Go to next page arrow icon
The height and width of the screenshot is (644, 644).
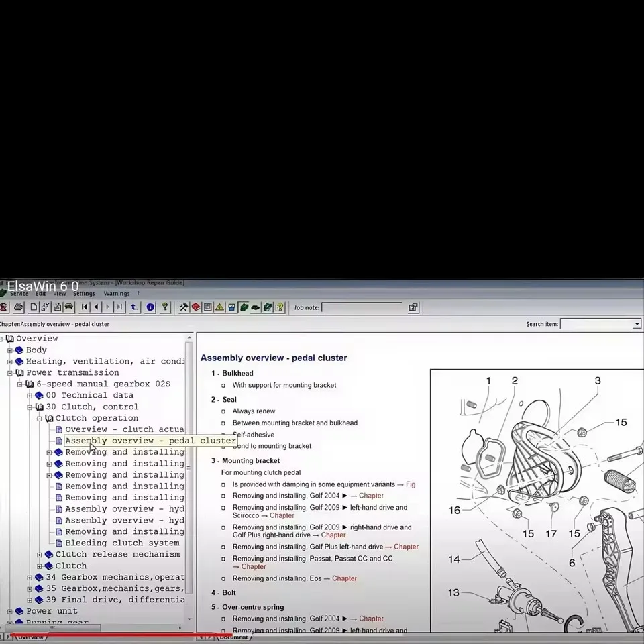[x=108, y=307]
